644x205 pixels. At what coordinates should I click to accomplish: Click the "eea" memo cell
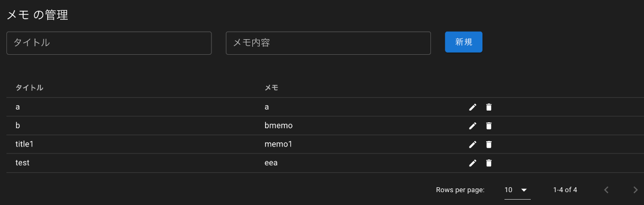click(x=271, y=163)
